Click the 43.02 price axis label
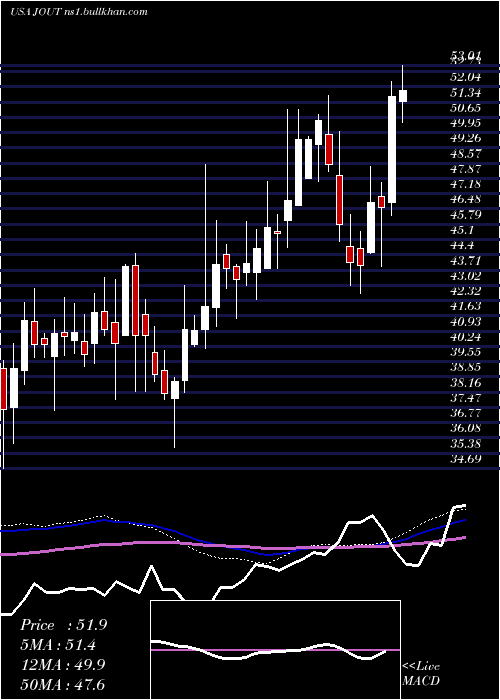The image size is (500, 700). click(x=466, y=275)
